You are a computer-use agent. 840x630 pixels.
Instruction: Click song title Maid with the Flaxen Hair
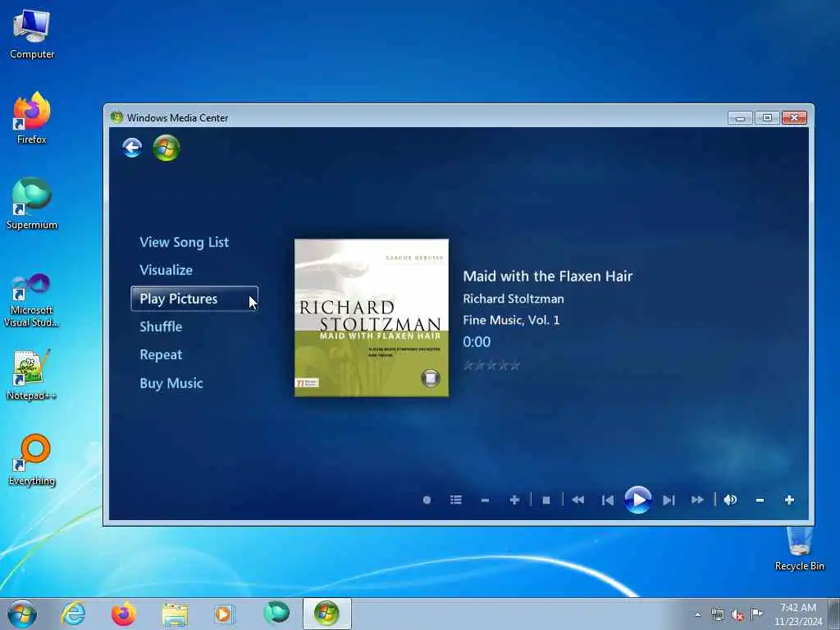coord(547,276)
